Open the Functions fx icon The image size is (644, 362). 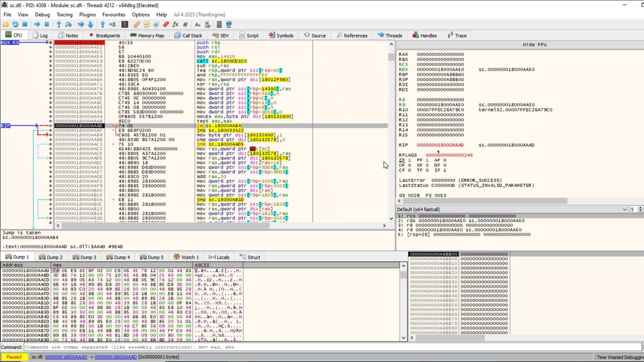(175, 24)
